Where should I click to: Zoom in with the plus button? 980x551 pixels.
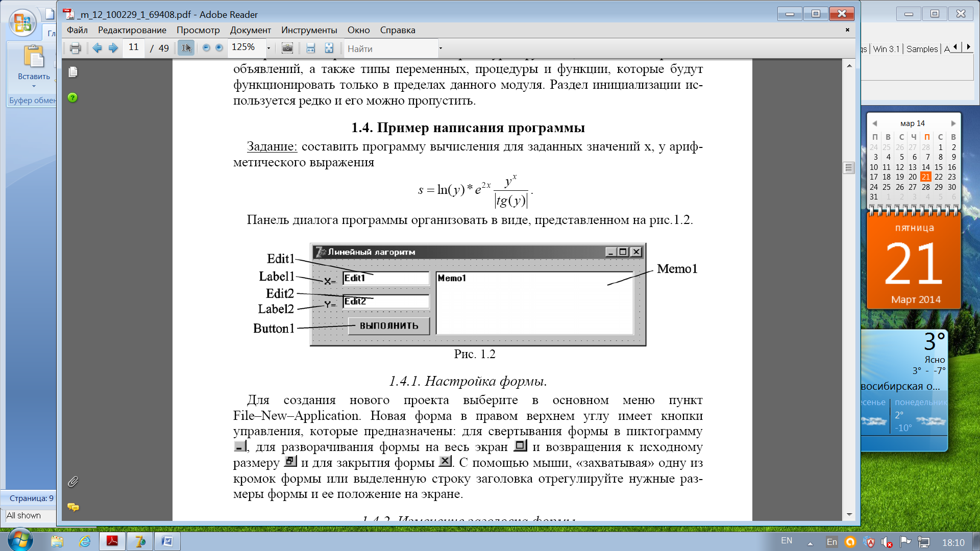(219, 48)
